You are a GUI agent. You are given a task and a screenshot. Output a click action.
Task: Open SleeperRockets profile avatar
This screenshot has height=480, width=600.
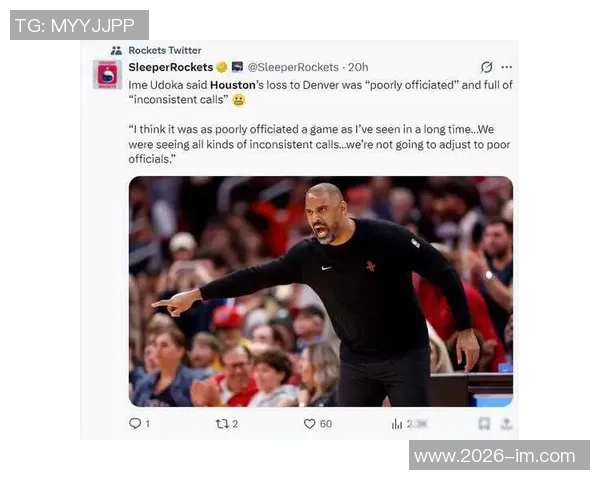click(107, 74)
